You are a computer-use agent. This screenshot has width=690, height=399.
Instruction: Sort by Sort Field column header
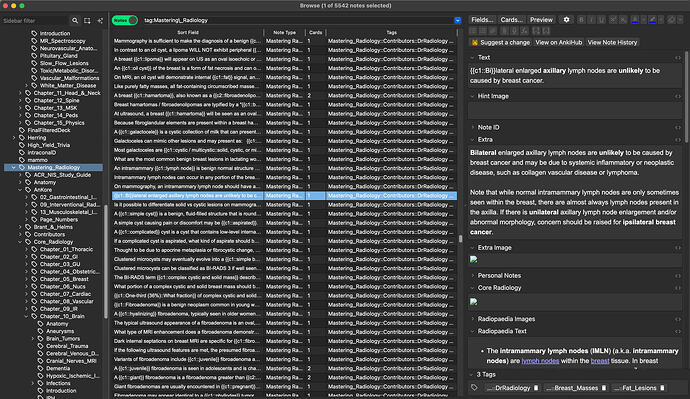(x=188, y=33)
